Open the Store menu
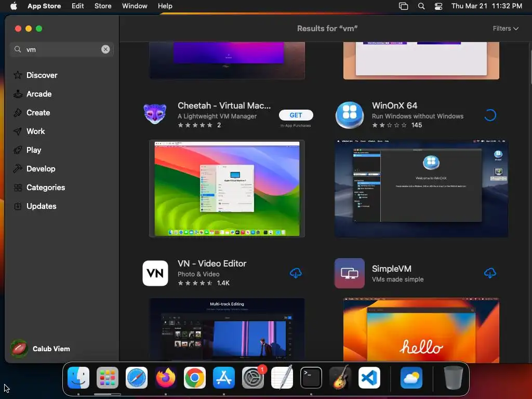This screenshot has width=532, height=399. (x=103, y=6)
